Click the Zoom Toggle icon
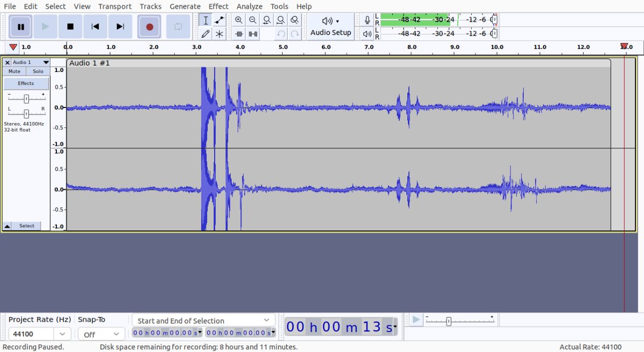Screen dimensions: 644x352 point(295,20)
